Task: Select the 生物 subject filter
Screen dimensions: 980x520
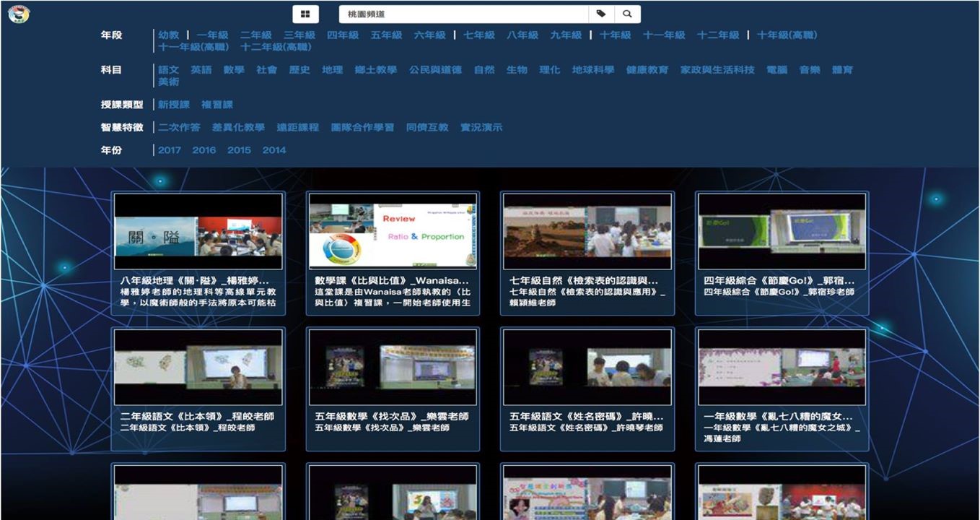Action: [x=517, y=70]
